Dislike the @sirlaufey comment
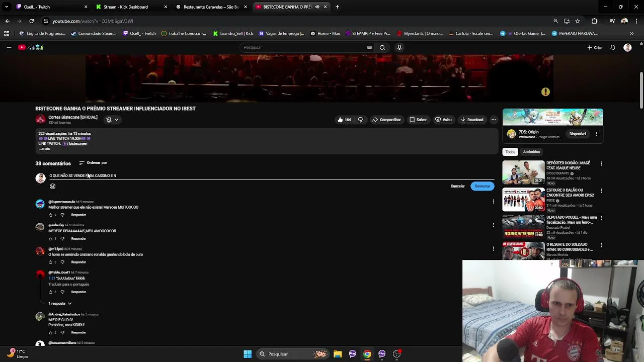The width and height of the screenshot is (644, 362). coord(62,239)
